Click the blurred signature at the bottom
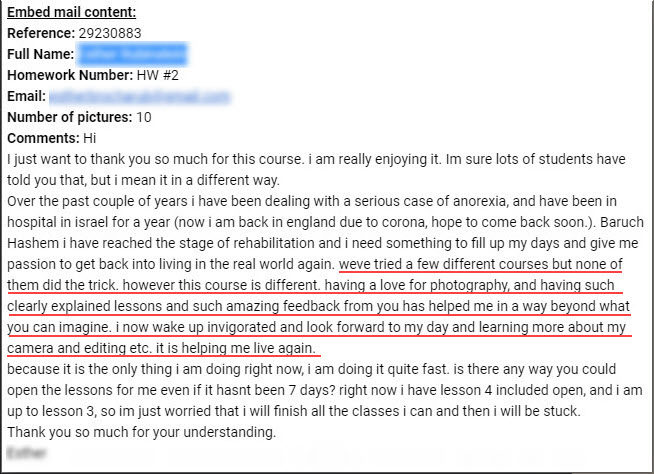 click(x=27, y=453)
